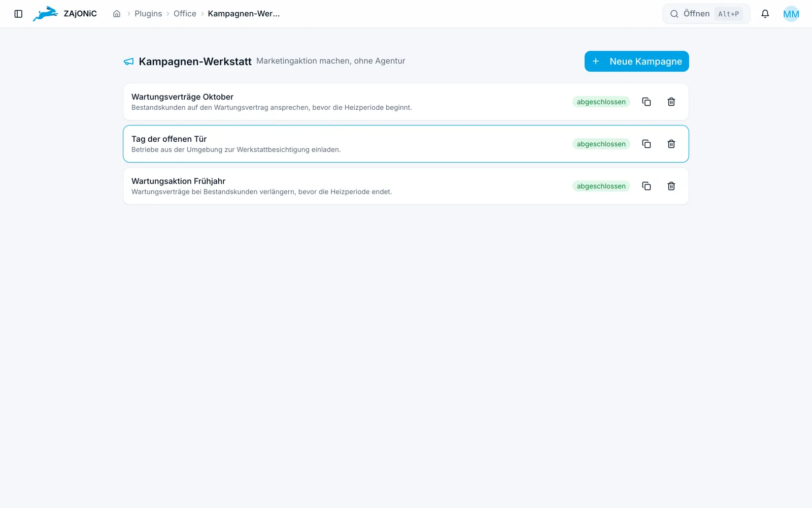812x508 pixels.
Task: Click description 'Betriebe aus der Umgebung zur Werkstattbesichtigung einladen.'
Action: click(236, 150)
